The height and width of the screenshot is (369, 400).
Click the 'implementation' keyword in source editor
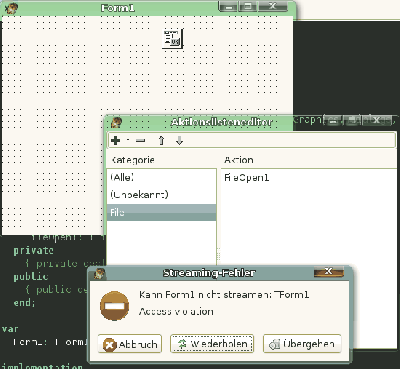[x=42, y=366]
